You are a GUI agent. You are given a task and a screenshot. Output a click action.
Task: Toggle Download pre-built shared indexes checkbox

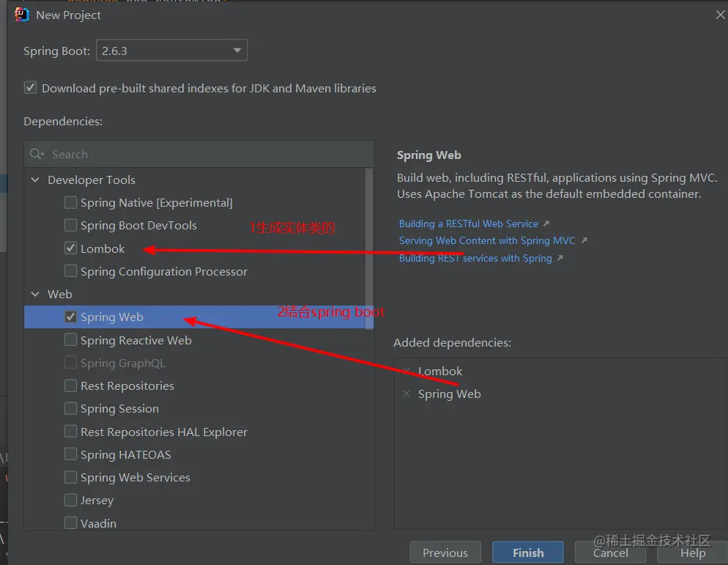(30, 88)
